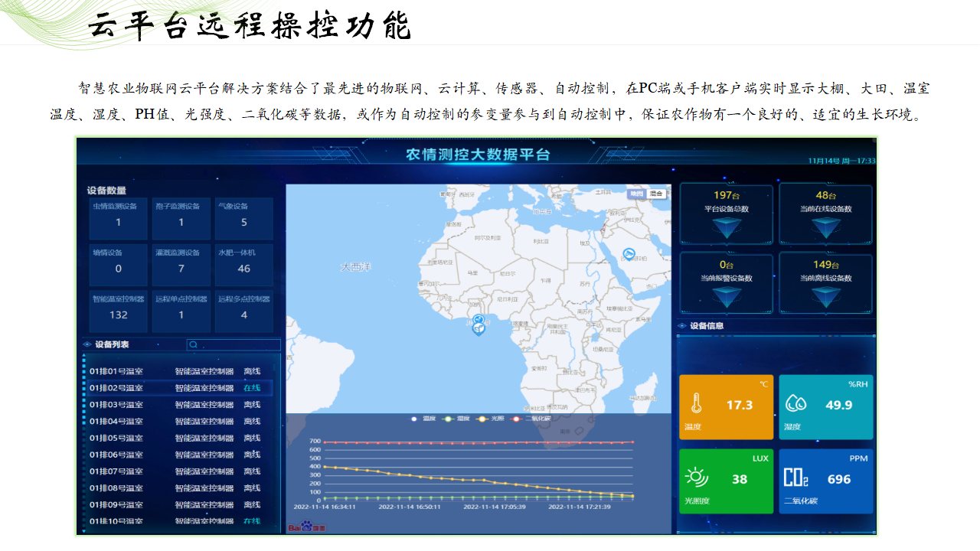Click the 2022-11-14 16:34:11 axis label
Viewport: 980px width, 551px height.
(x=325, y=507)
